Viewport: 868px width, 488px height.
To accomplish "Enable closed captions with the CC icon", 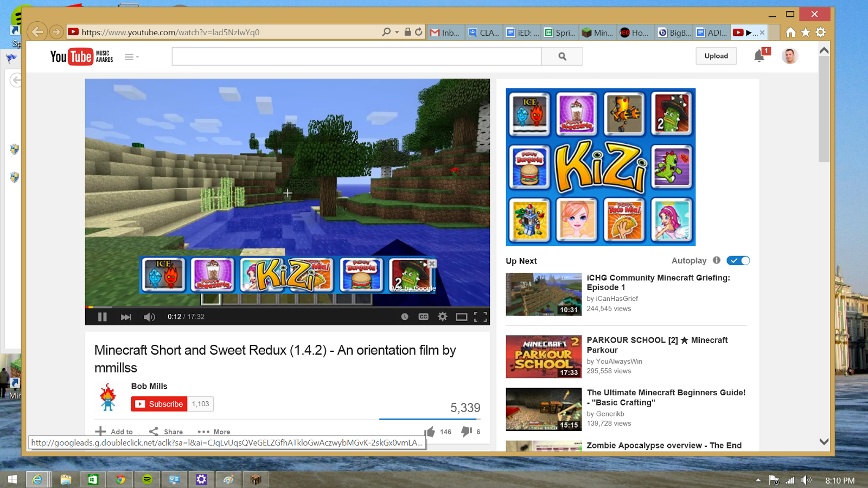I will (424, 317).
